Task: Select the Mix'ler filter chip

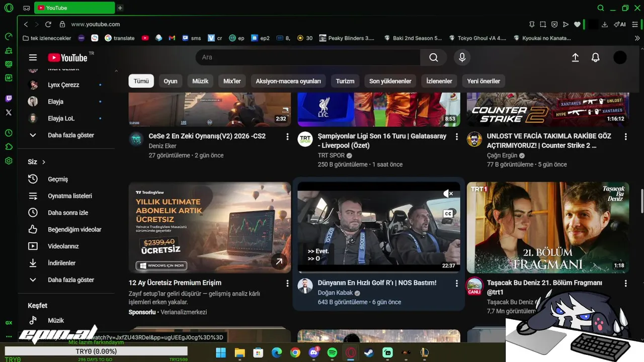Action: [x=232, y=81]
